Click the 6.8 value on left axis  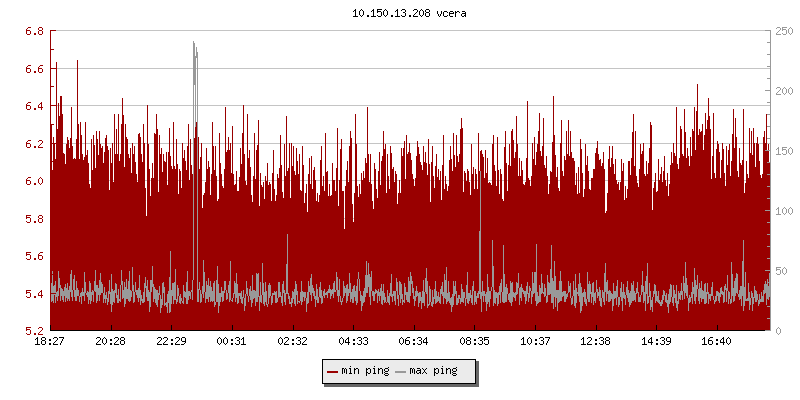pyautogui.click(x=33, y=31)
